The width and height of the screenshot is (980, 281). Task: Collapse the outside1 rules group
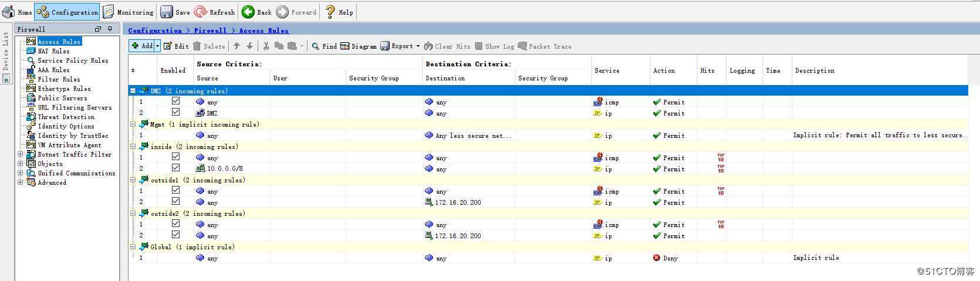tap(133, 180)
